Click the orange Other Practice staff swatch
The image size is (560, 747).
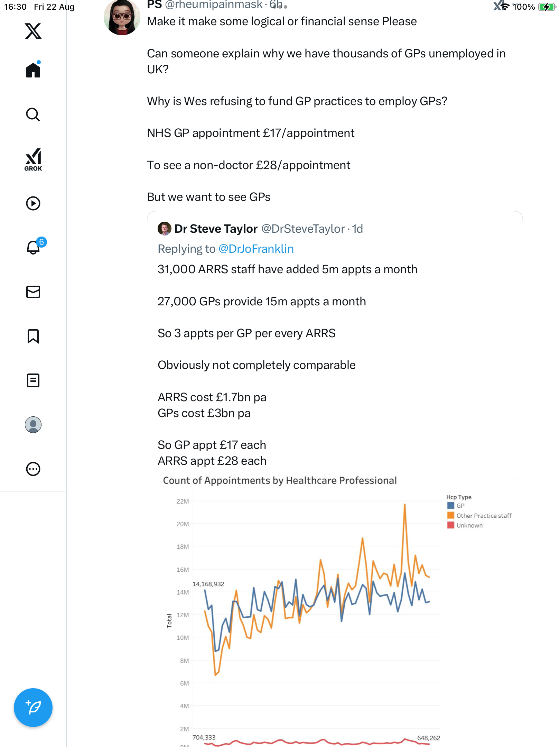coord(450,516)
